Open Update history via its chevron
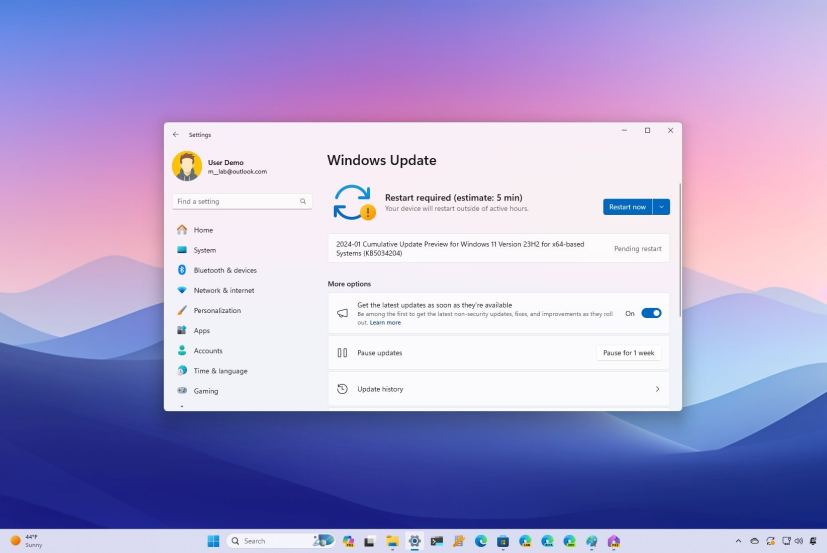 point(657,389)
